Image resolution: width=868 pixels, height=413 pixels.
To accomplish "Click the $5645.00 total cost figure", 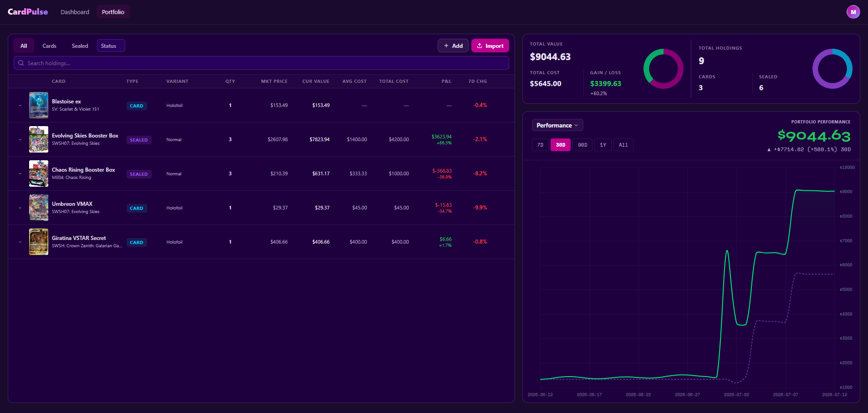I will [546, 84].
